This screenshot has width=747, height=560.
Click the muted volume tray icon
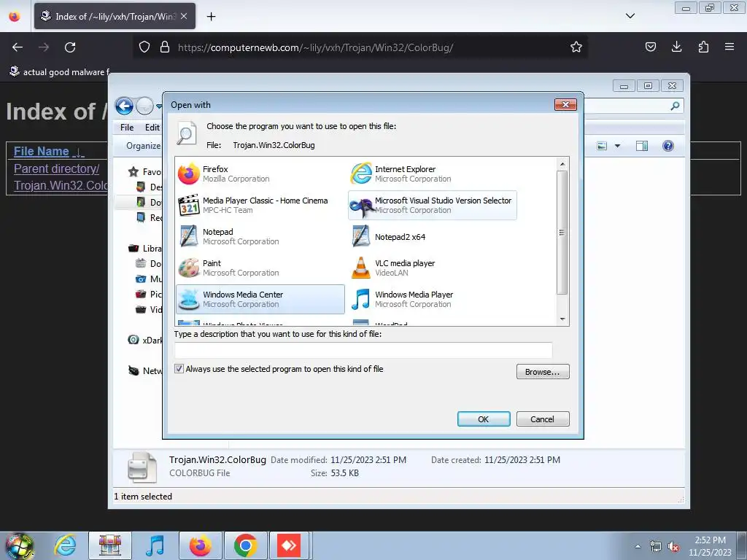tap(673, 547)
